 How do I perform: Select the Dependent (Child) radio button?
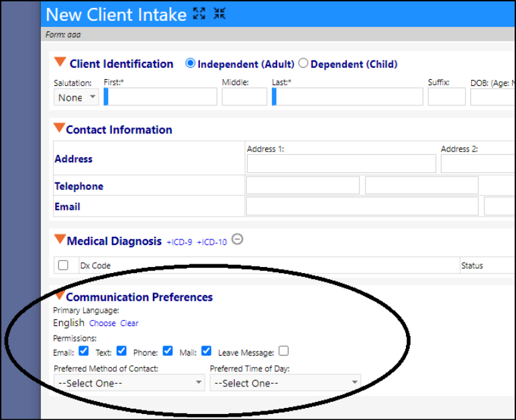[303, 63]
